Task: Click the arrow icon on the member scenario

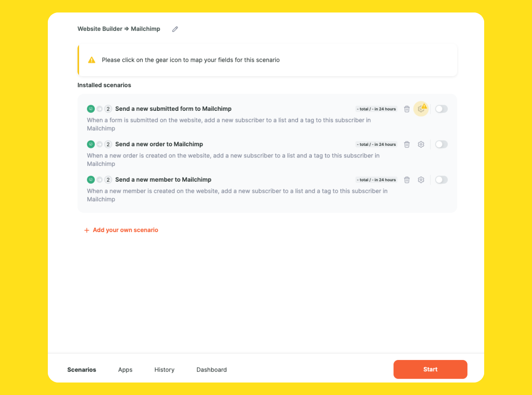Action: point(99,180)
